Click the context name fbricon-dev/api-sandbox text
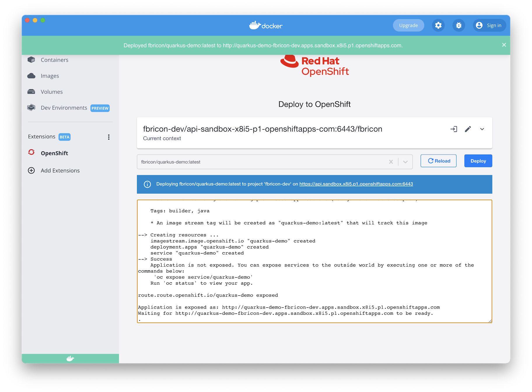 pyautogui.click(x=262, y=129)
